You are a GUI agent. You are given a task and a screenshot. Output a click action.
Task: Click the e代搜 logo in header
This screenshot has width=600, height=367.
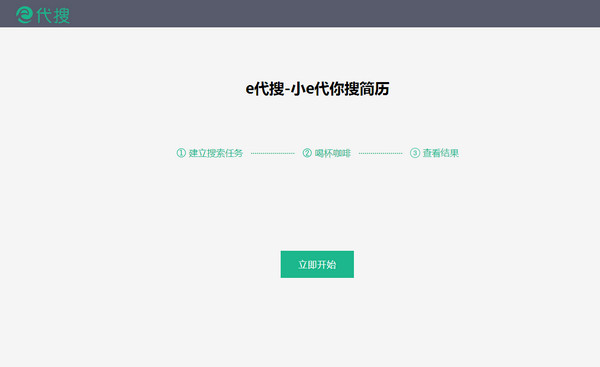43,15
